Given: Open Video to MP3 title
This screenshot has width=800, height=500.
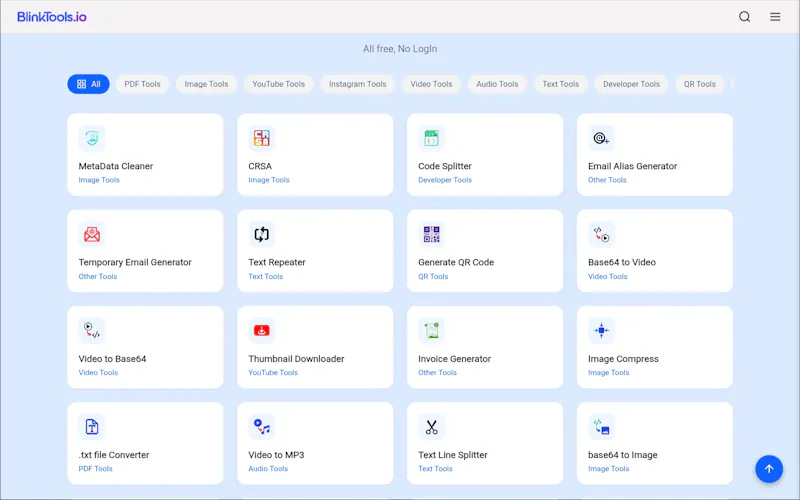Looking at the screenshot, I should [276, 455].
